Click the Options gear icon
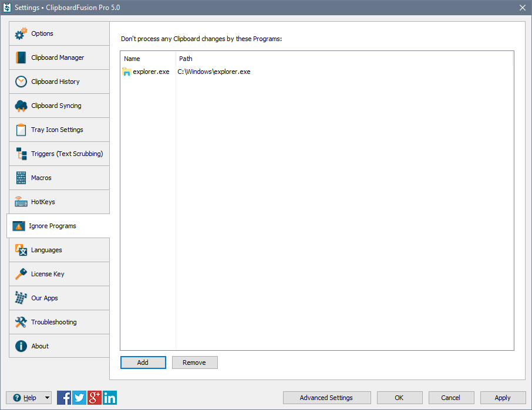Screen dimensions: 532x410 [x=21, y=33]
